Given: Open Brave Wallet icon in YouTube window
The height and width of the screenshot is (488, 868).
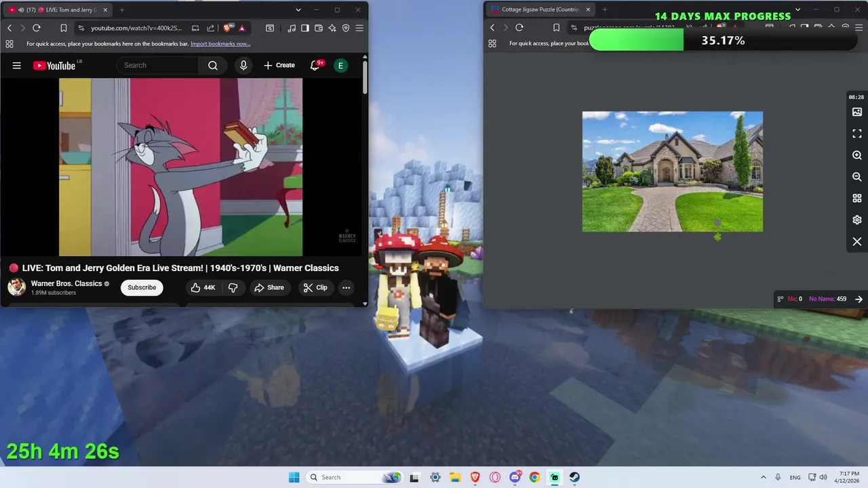Looking at the screenshot, I should pyautogui.click(x=319, y=28).
